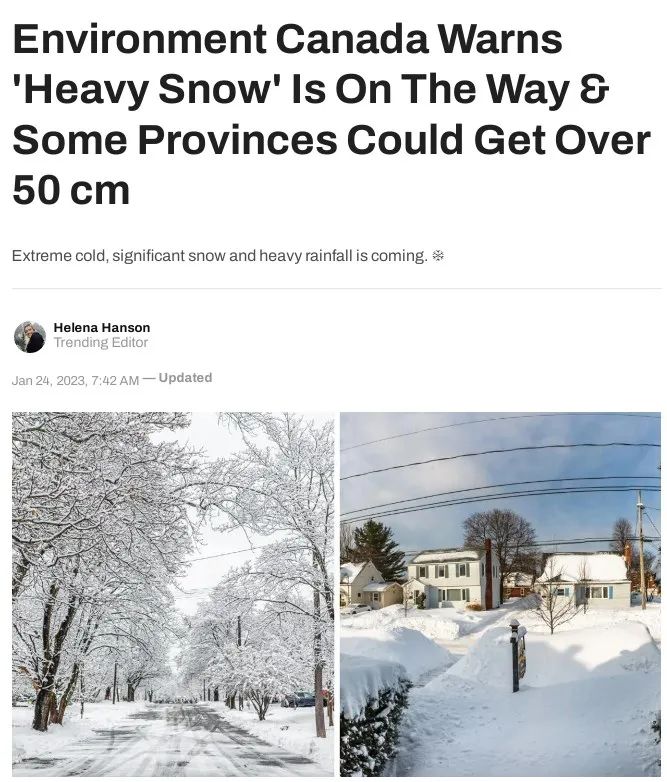Click the horizontal divider under subtitle
Viewport: 667px width, 782px height.
coord(336,288)
